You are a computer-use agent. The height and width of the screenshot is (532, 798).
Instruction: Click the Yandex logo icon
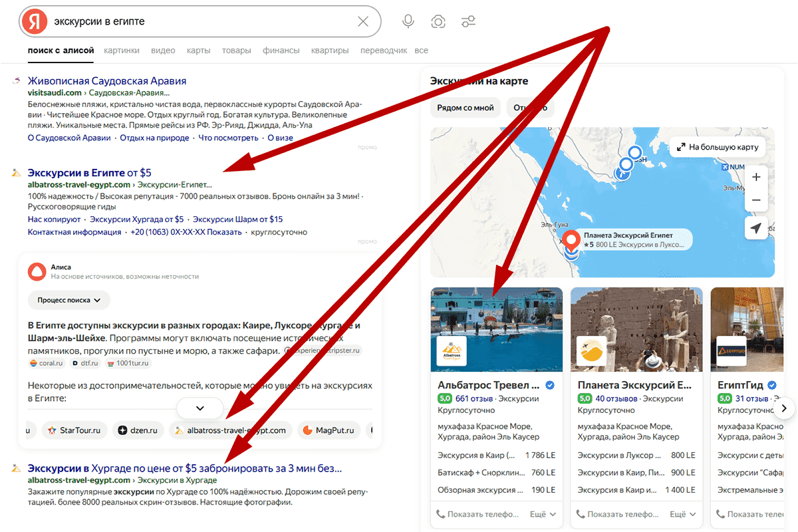point(34,21)
